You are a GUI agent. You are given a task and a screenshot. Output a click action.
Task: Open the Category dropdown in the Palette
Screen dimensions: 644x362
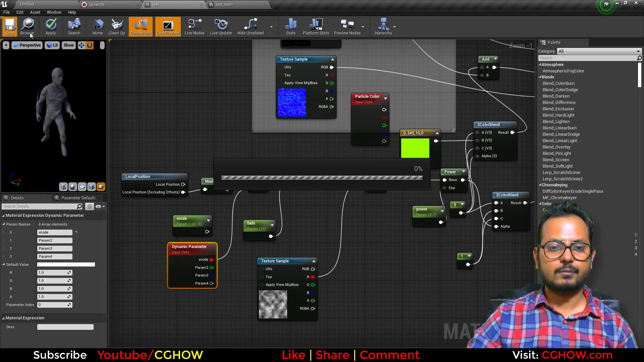tap(599, 51)
